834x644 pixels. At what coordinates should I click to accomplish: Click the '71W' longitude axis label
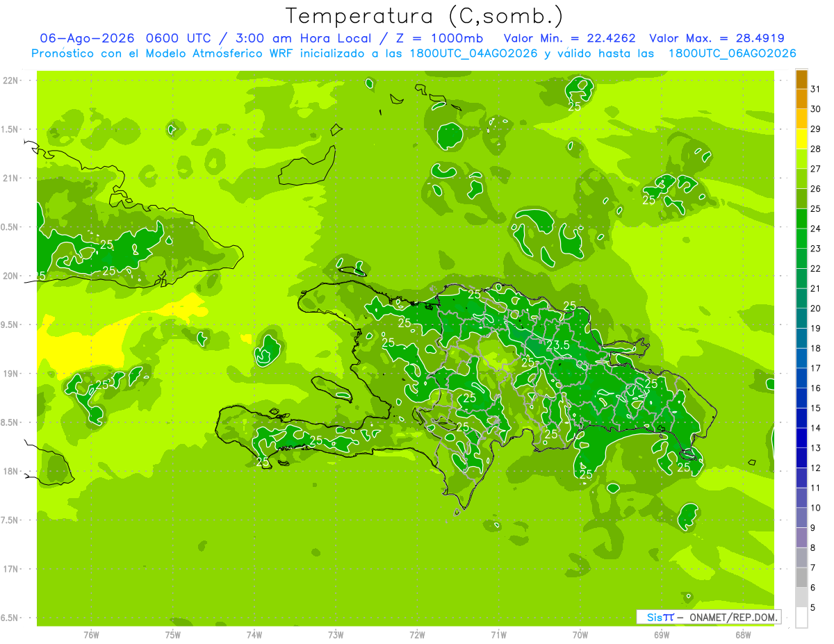498,635
